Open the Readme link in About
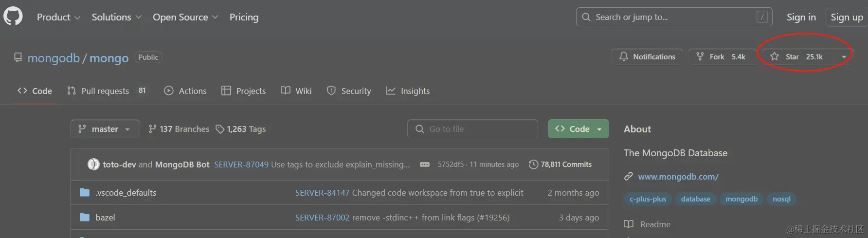Image resolution: width=868 pixels, height=238 pixels. (x=647, y=224)
